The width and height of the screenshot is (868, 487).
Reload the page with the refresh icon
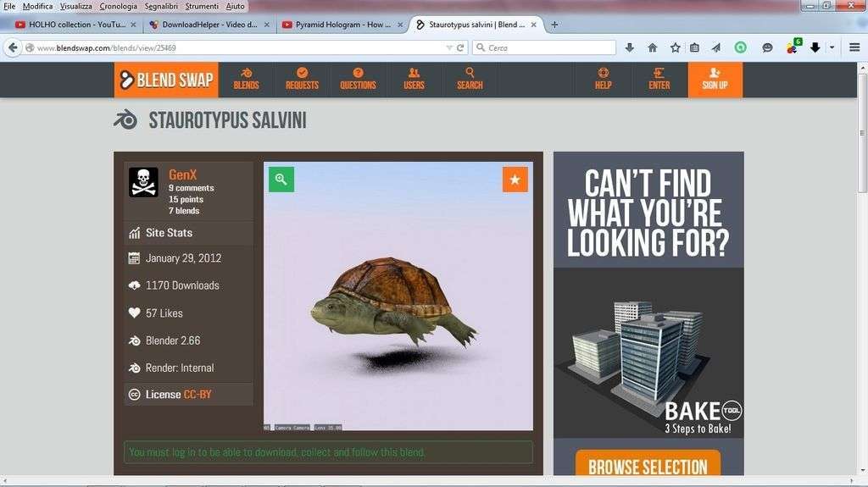(460, 47)
